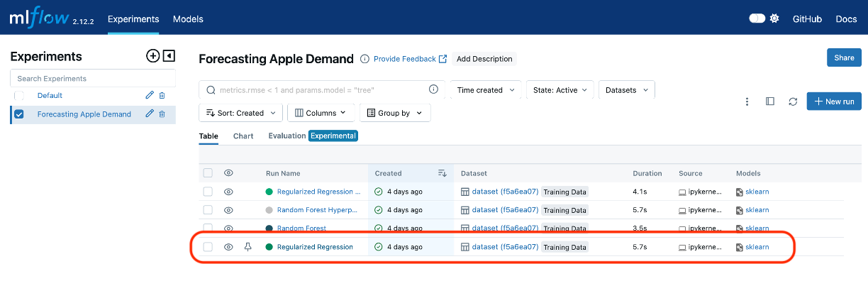The height and width of the screenshot is (281, 868).
Task: Click Add Description button
Action: 484,59
